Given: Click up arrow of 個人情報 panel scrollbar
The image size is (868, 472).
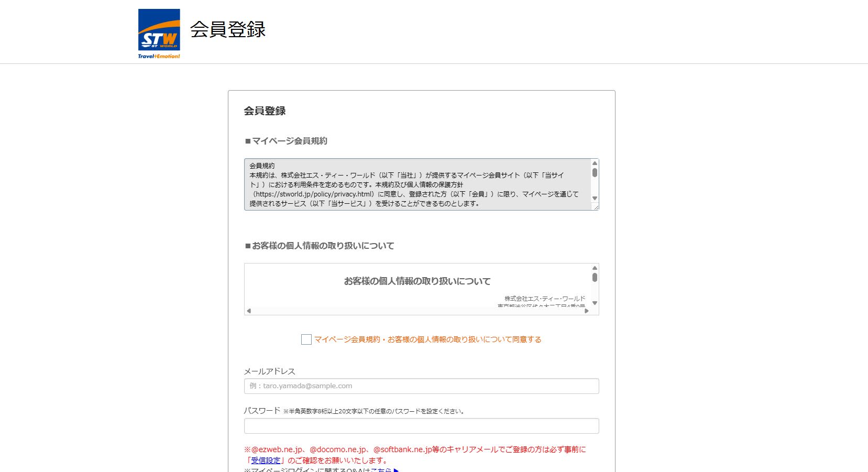Looking at the screenshot, I should coord(595,268).
